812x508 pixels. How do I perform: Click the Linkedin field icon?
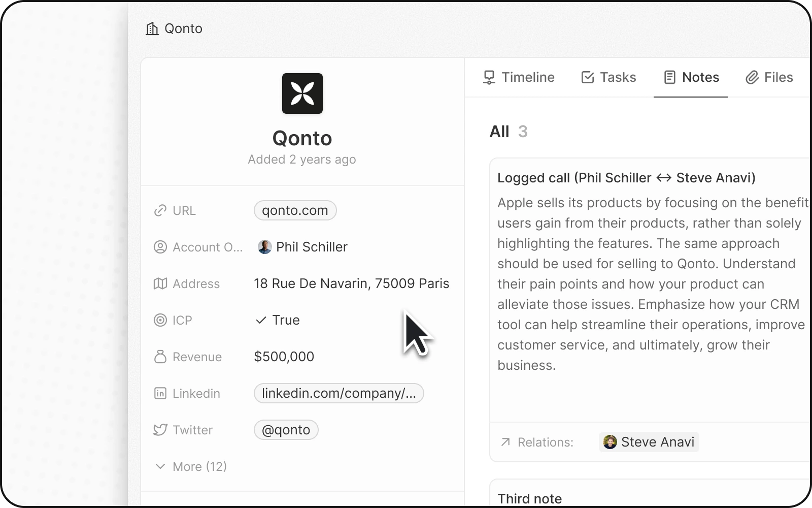(160, 393)
